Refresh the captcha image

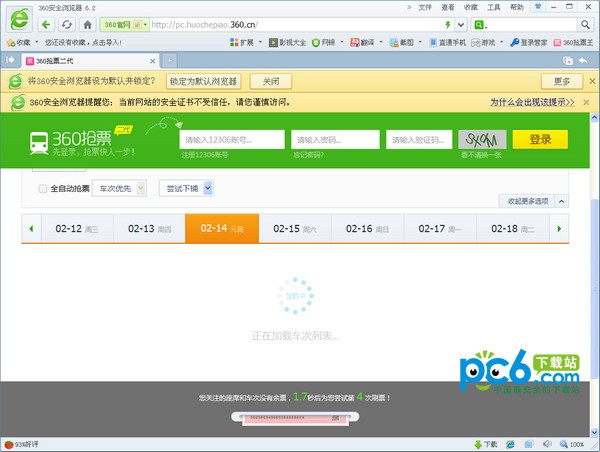pyautogui.click(x=482, y=140)
